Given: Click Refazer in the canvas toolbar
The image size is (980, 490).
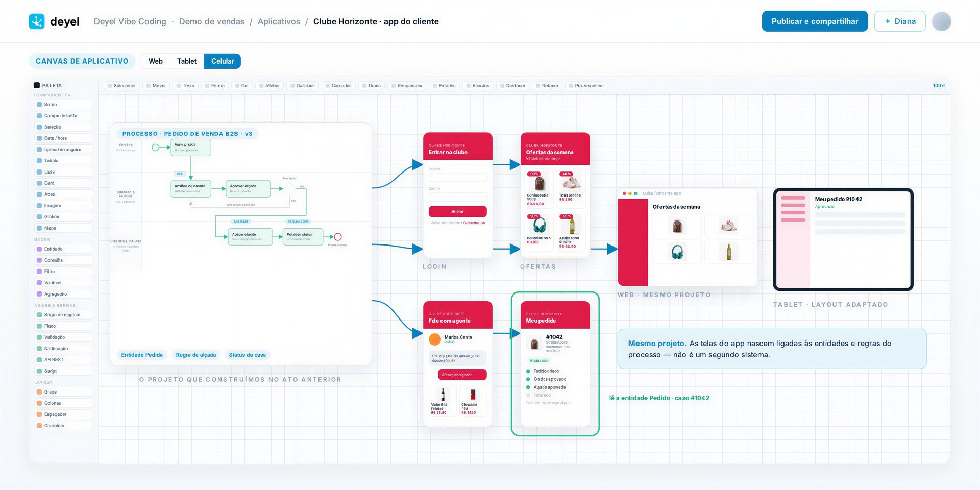Looking at the screenshot, I should coord(547,86).
